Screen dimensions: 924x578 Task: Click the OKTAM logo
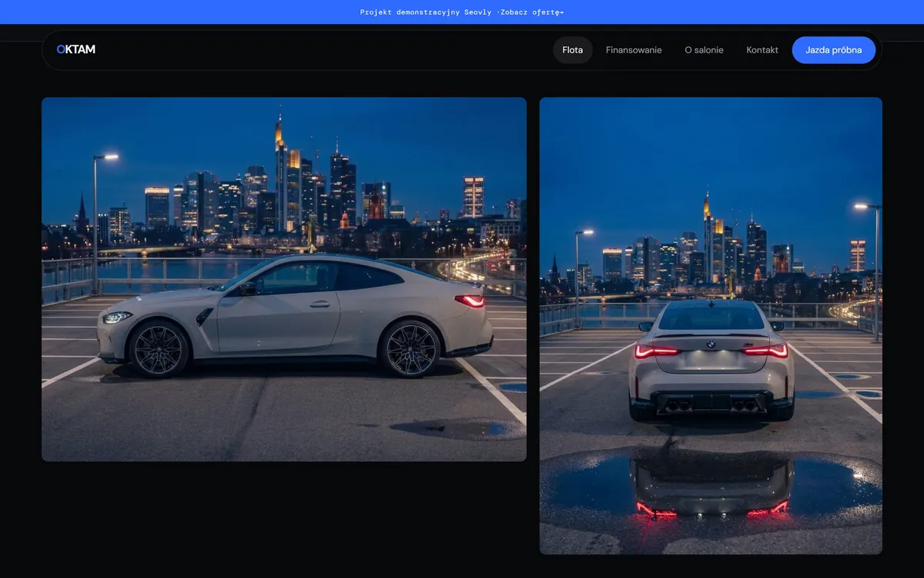tap(76, 49)
